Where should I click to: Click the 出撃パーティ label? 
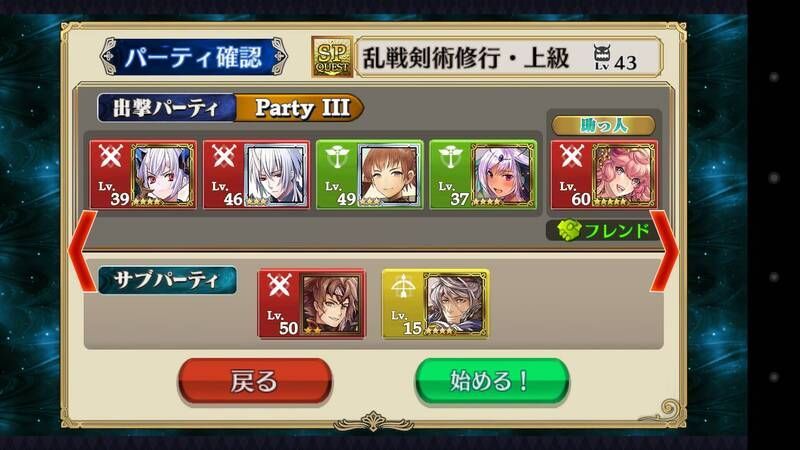(166, 108)
